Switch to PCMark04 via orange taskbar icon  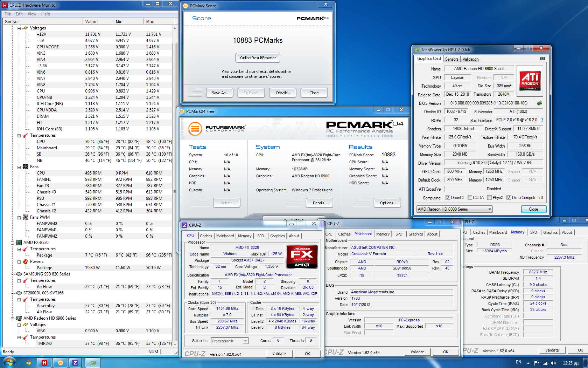[x=61, y=363]
